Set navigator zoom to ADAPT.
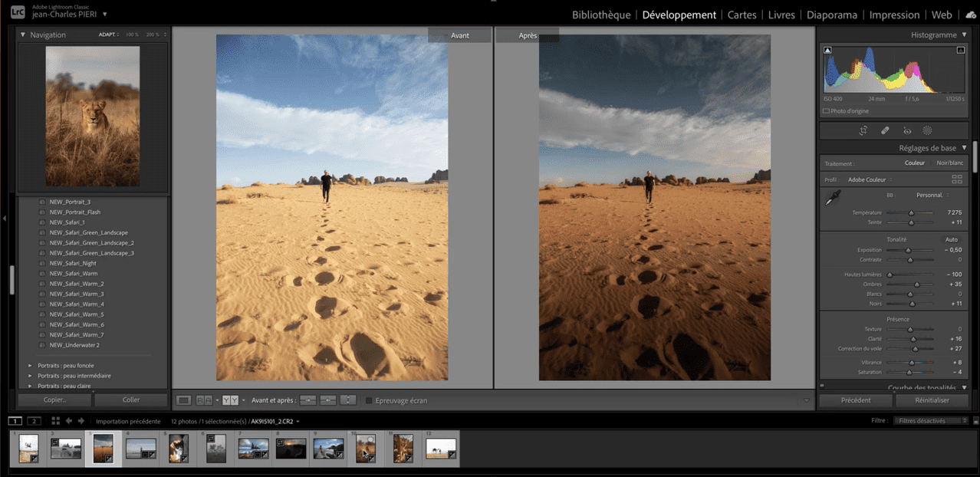The width and height of the screenshot is (980, 477). pyautogui.click(x=107, y=35)
